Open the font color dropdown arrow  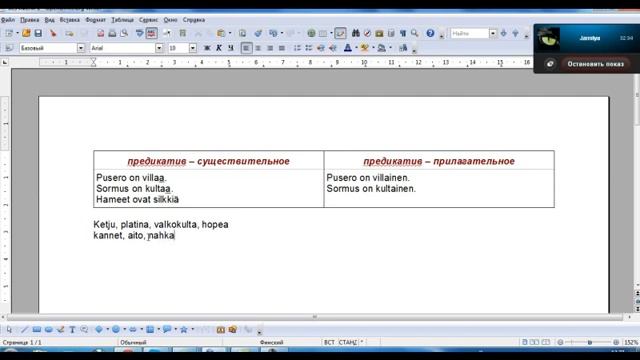pyautogui.click(x=356, y=48)
